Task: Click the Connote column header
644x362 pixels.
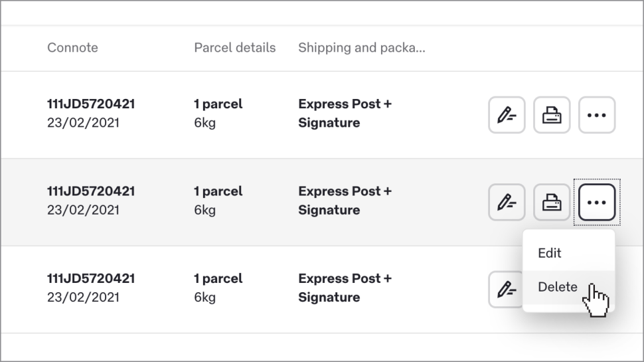Action: pyautogui.click(x=72, y=48)
